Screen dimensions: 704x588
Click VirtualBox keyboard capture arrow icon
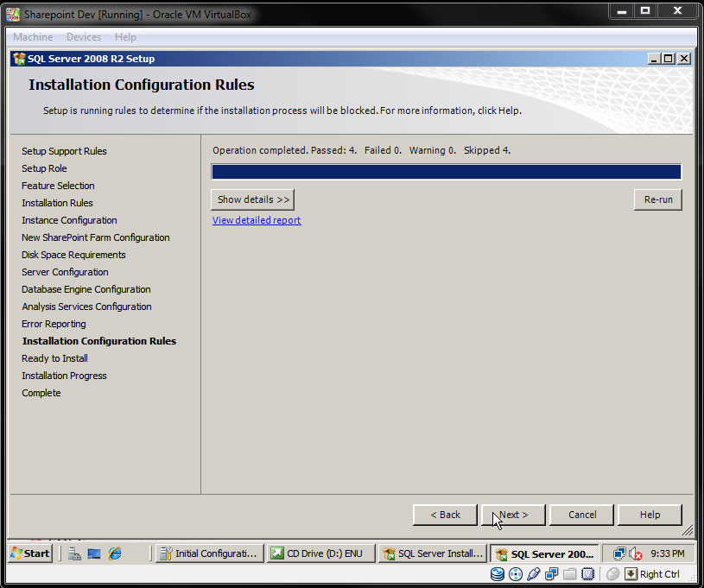tap(631, 574)
